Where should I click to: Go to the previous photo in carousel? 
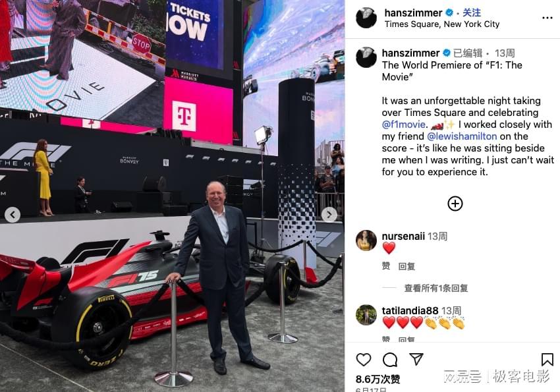coord(13,215)
